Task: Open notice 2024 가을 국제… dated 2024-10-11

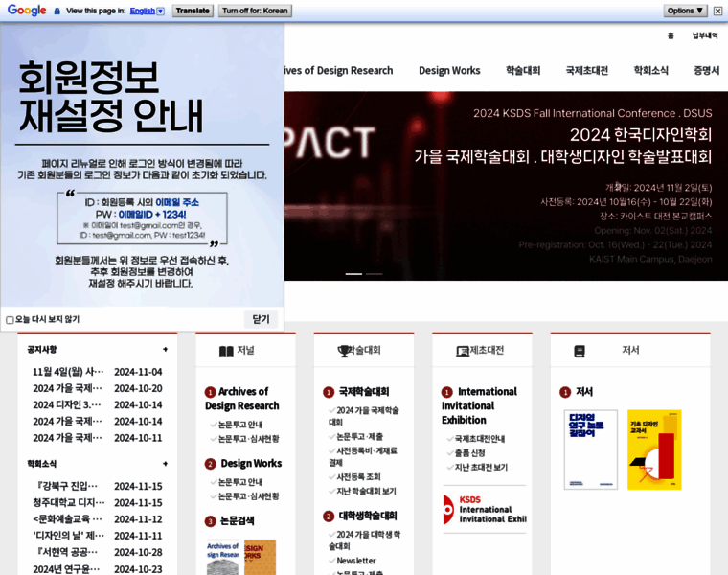Action: 68,438
